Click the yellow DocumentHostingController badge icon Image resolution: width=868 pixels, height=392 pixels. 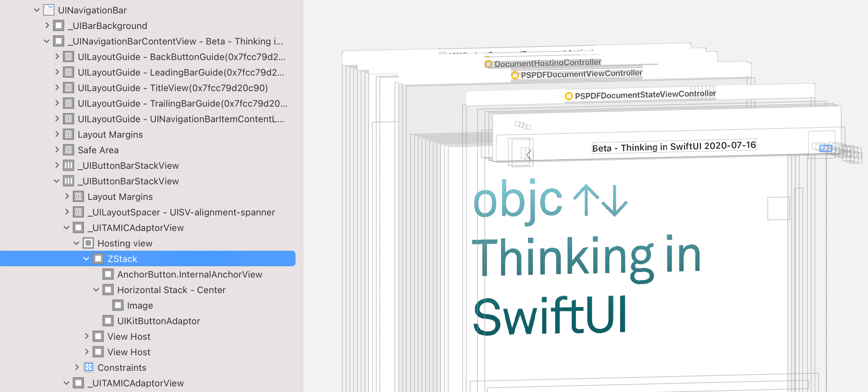click(x=488, y=63)
